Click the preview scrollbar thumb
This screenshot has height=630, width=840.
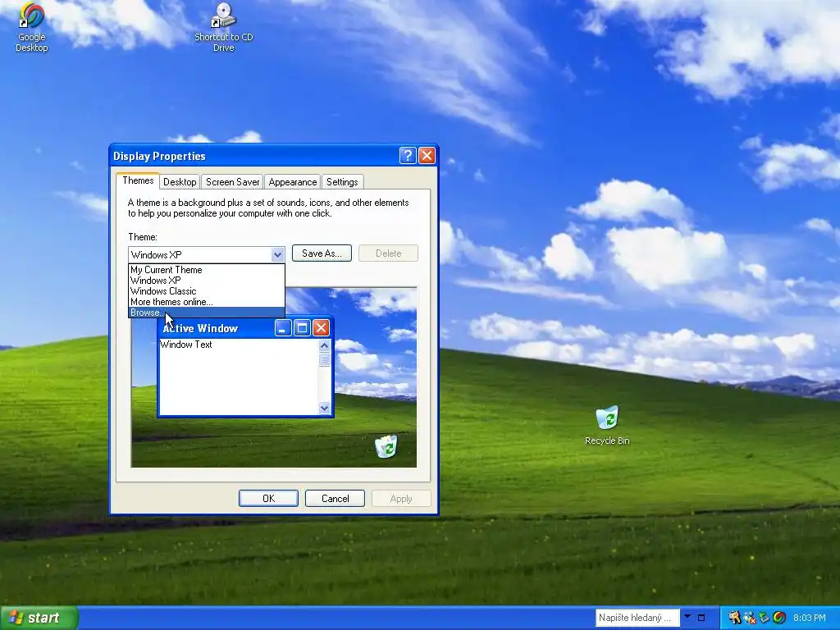[x=324, y=359]
